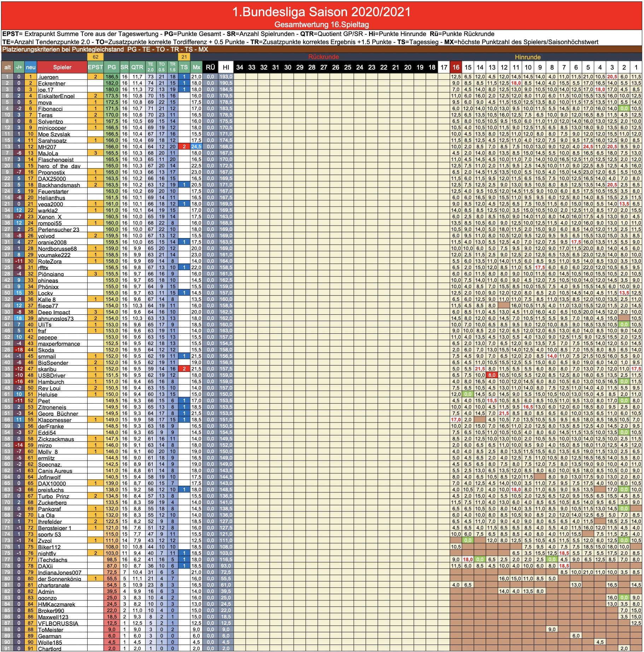Select player name 'Phönixx'
This screenshot has height=652, width=644.
[x=48, y=287]
